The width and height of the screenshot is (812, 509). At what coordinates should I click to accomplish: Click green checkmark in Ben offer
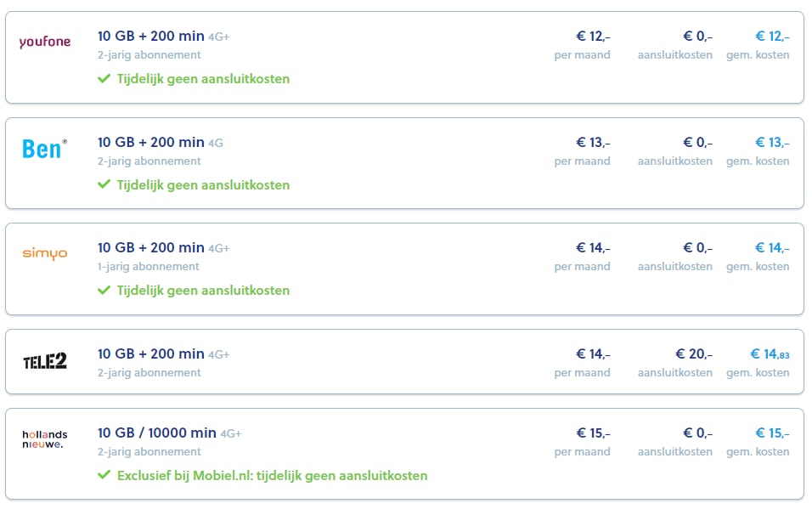coord(104,184)
